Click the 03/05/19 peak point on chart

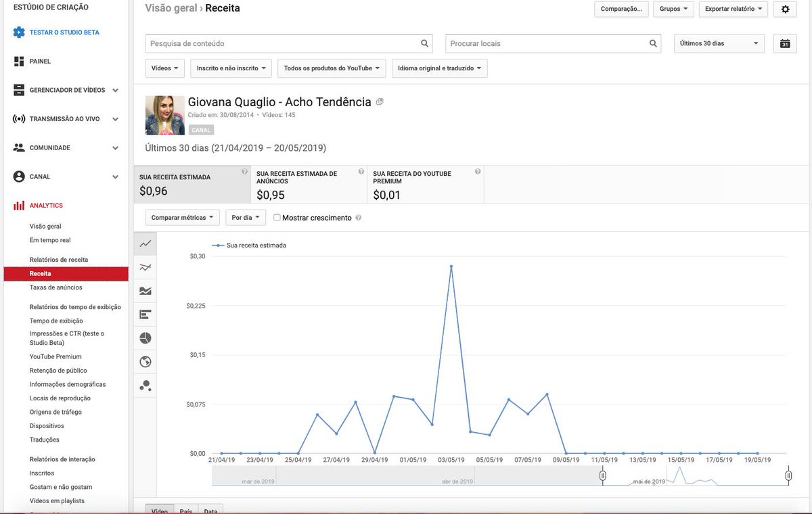(x=451, y=266)
